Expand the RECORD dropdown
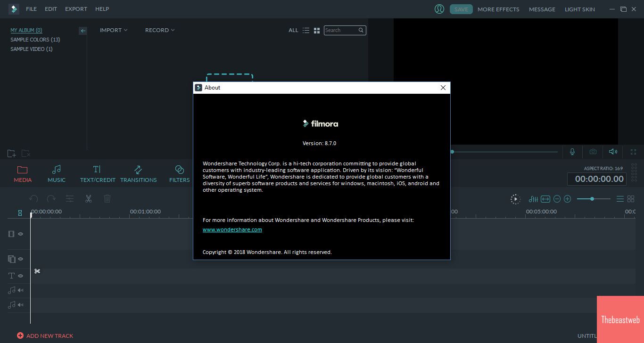Screen dimensions: 644x343 point(160,30)
